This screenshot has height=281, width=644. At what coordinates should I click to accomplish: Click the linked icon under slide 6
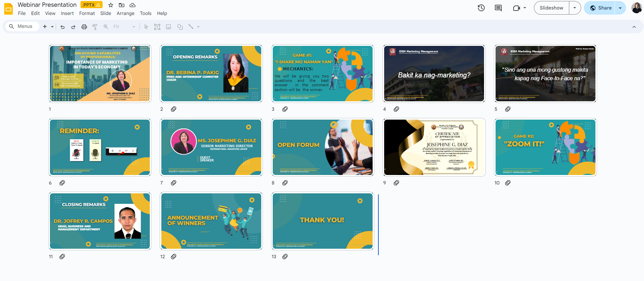click(62, 183)
